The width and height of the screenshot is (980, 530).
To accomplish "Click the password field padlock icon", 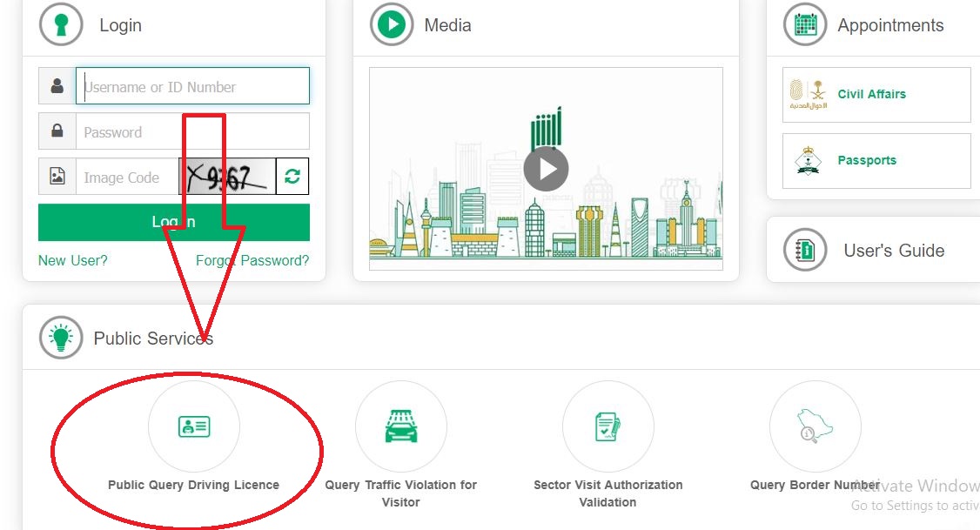I will pos(57,131).
